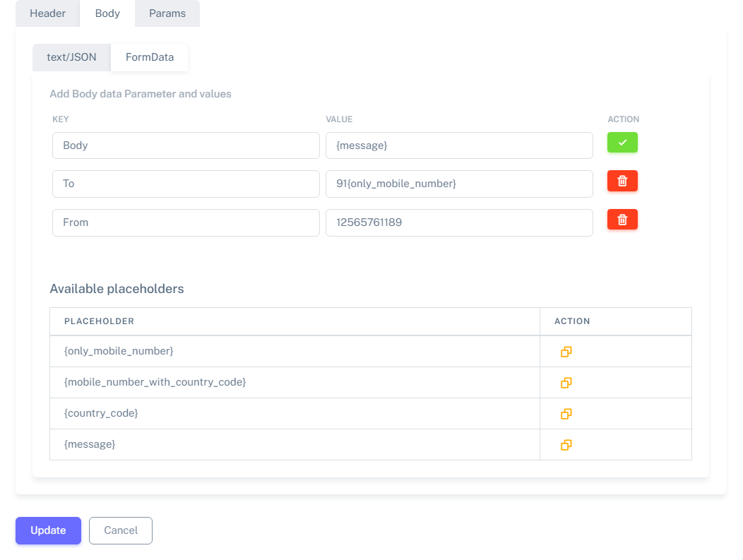The image size is (743, 560).
Task: Edit the 12565761189 value field
Action: (459, 222)
